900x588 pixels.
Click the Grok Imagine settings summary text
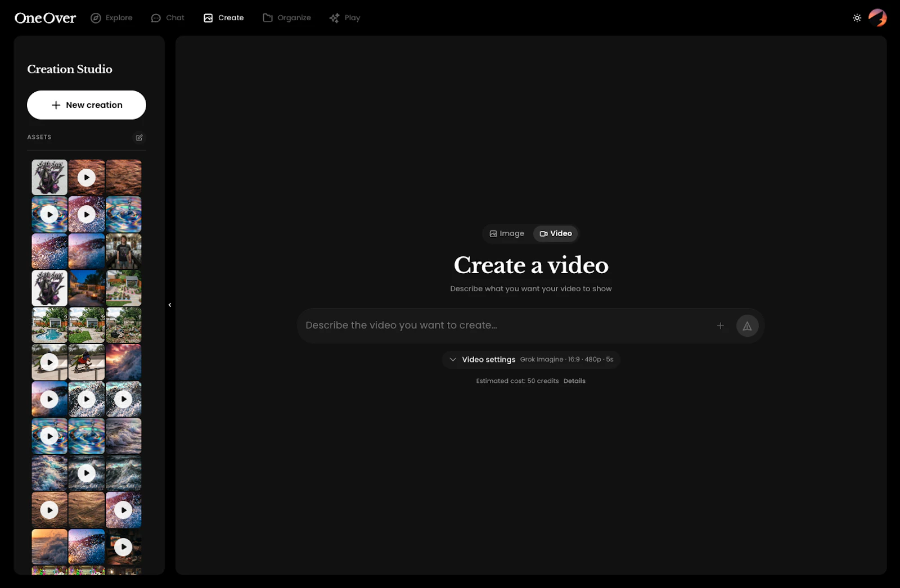coord(566,360)
